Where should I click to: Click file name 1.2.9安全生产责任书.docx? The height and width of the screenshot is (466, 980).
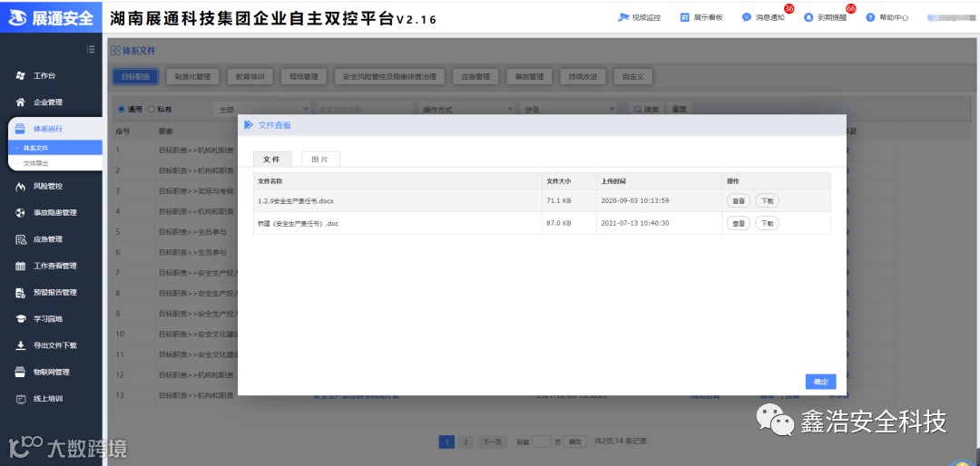point(296,201)
